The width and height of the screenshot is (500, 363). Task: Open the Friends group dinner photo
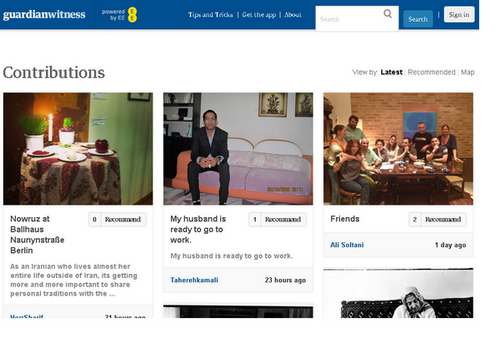(398, 149)
